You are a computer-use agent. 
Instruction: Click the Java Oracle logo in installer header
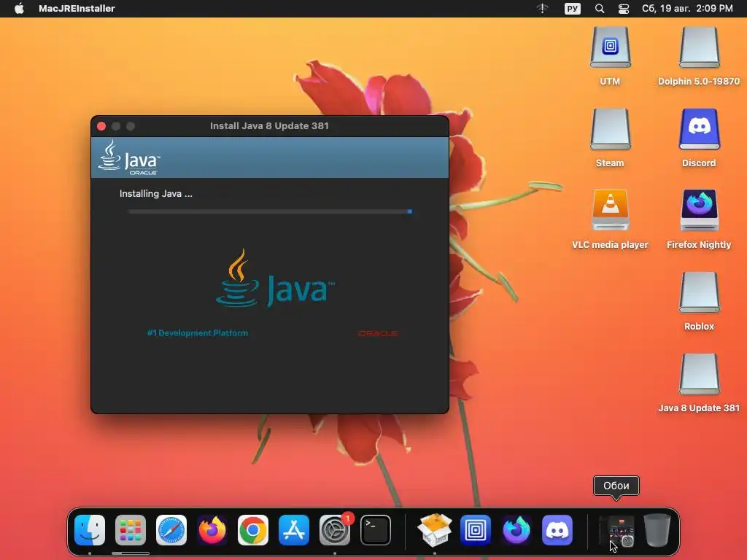[129, 157]
